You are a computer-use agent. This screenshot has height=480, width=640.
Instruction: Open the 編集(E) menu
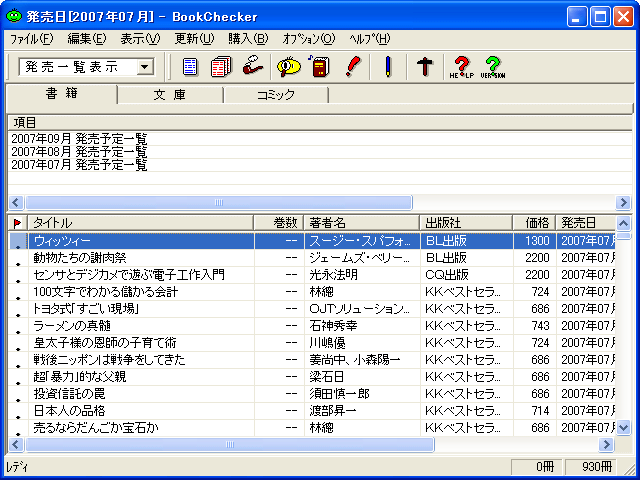pyautogui.click(x=87, y=39)
